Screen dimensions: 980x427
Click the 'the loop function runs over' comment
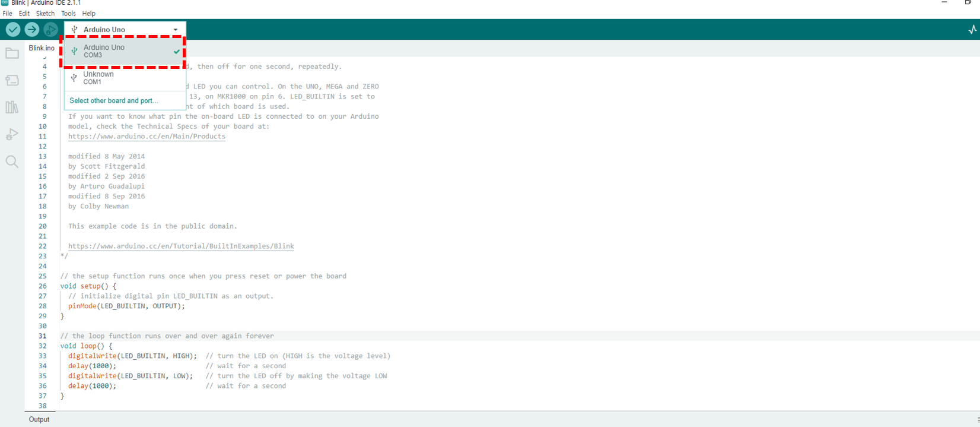click(167, 336)
